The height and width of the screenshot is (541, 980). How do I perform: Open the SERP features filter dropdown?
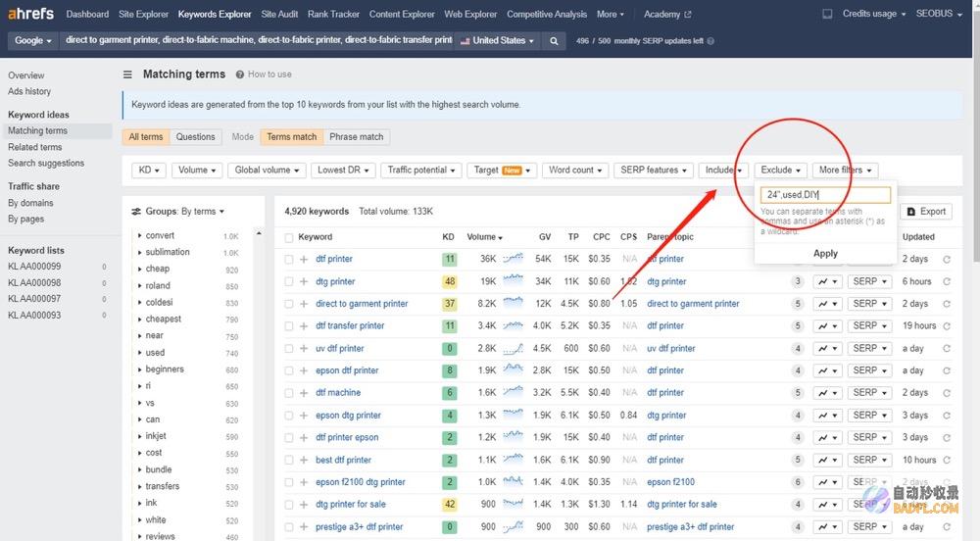653,170
